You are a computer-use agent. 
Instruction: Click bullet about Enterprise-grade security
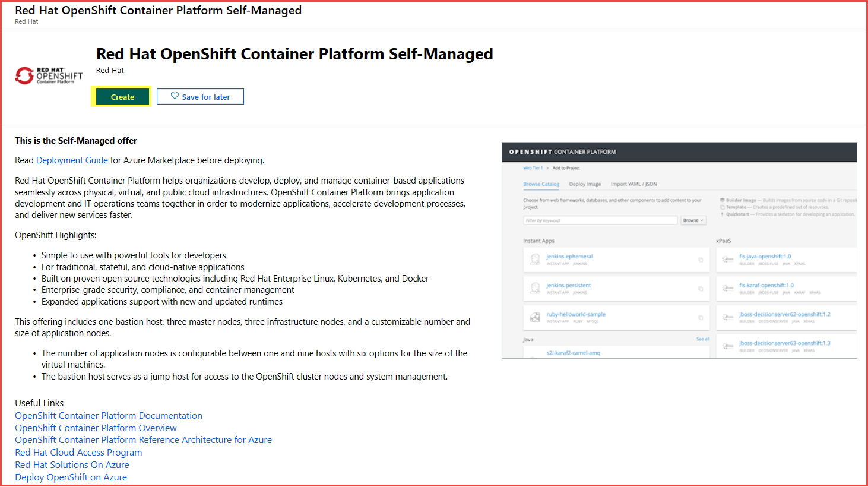(167, 290)
